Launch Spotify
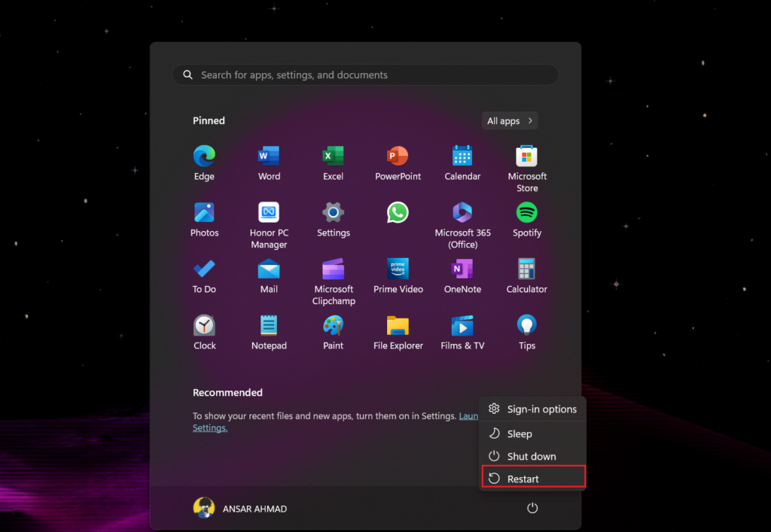The image size is (771, 532). [x=526, y=213]
